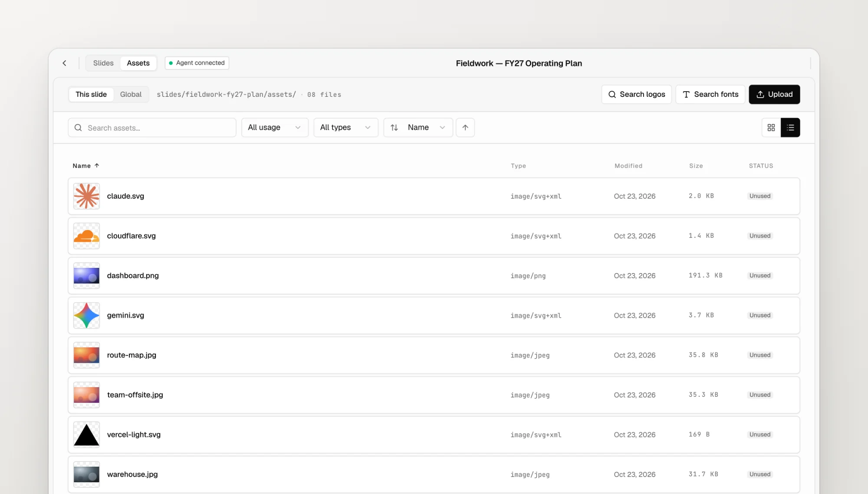Select the vercel-light.svg file name
Screen dimensions: 868x494
tap(134, 435)
